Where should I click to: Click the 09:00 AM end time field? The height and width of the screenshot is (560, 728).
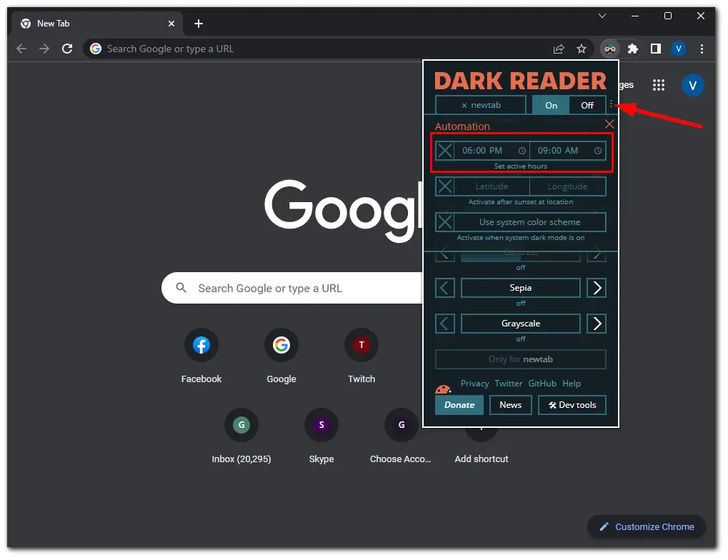(x=567, y=151)
